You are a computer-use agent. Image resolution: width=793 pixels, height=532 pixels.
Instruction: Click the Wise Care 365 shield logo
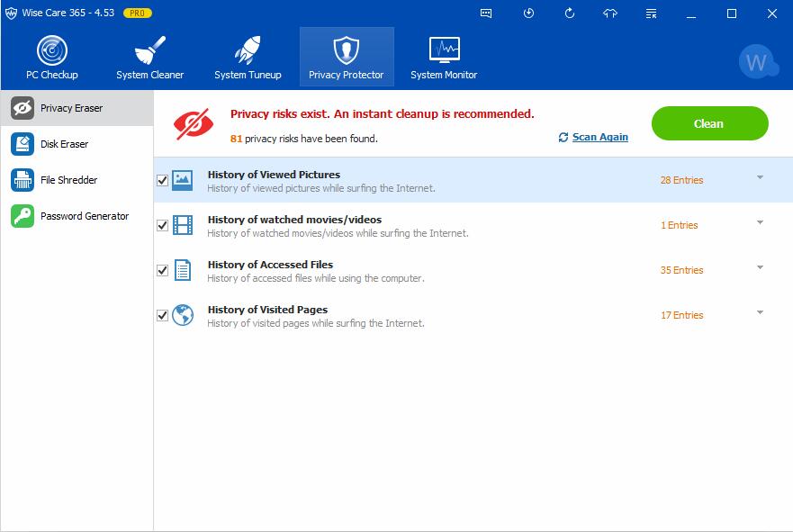(x=11, y=14)
